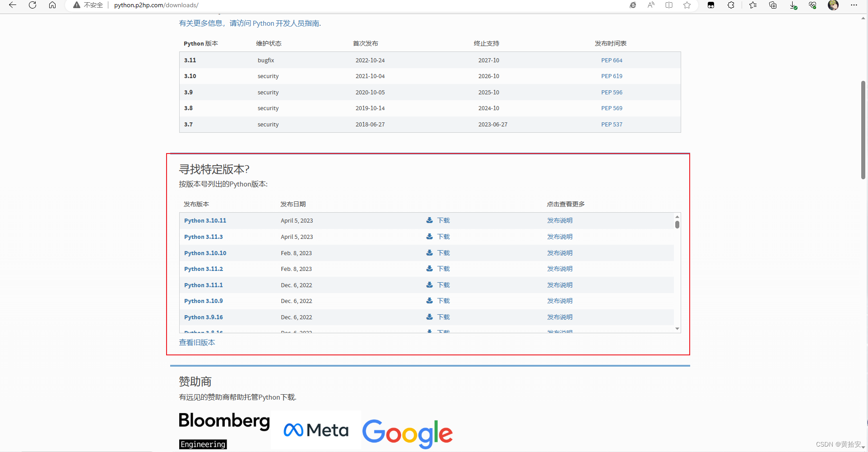This screenshot has width=868, height=452.
Task: Open the Python 3.10.9 release page
Action: pyautogui.click(x=203, y=301)
